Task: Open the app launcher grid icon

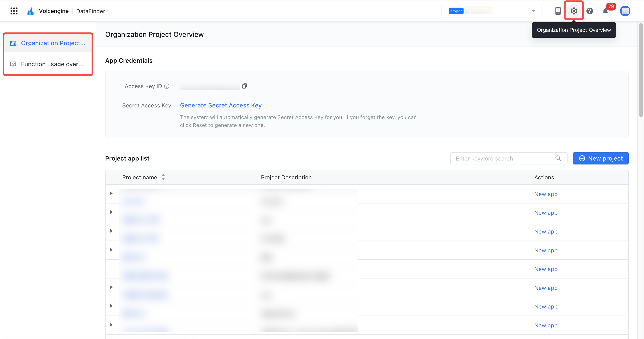Action: (x=14, y=11)
